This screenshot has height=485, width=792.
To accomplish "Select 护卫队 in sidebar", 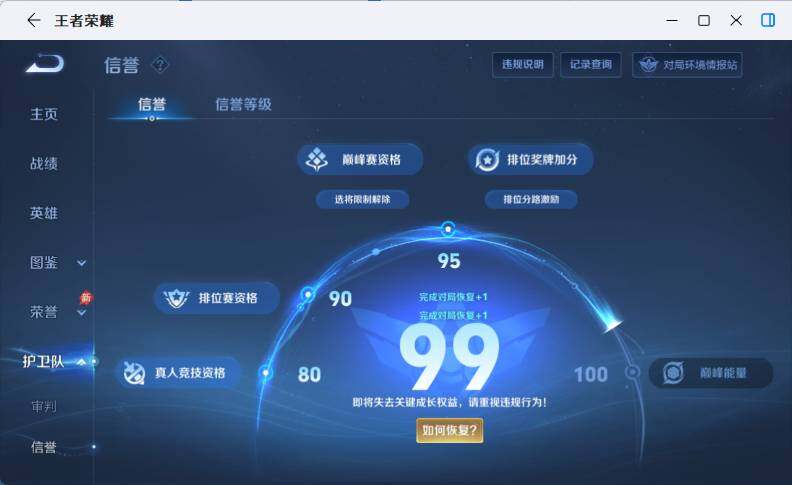I will (43, 361).
